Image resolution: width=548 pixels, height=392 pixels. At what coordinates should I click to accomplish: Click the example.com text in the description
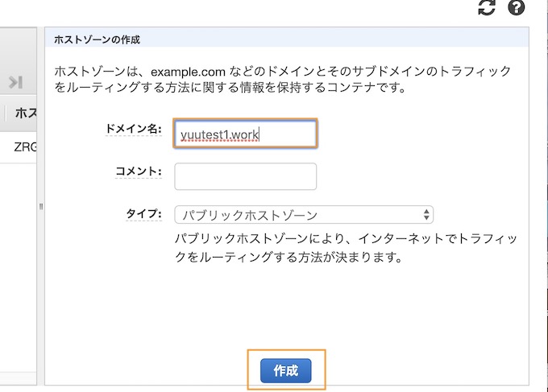[x=188, y=72]
